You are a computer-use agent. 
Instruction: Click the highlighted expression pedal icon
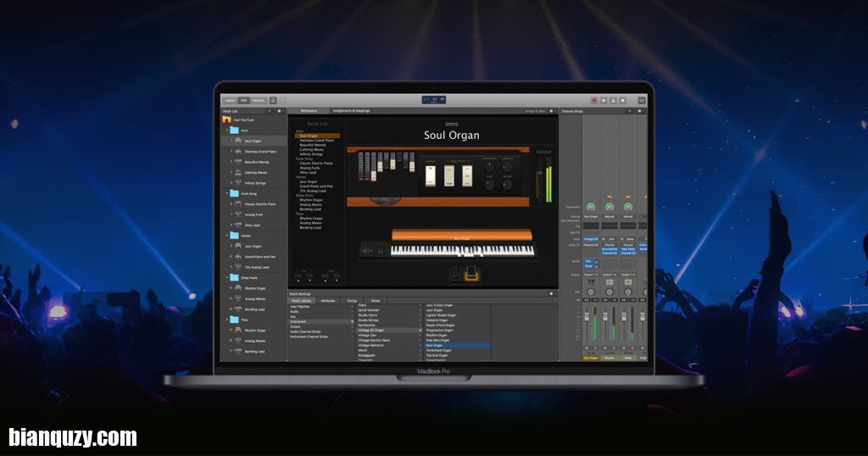coord(471,274)
